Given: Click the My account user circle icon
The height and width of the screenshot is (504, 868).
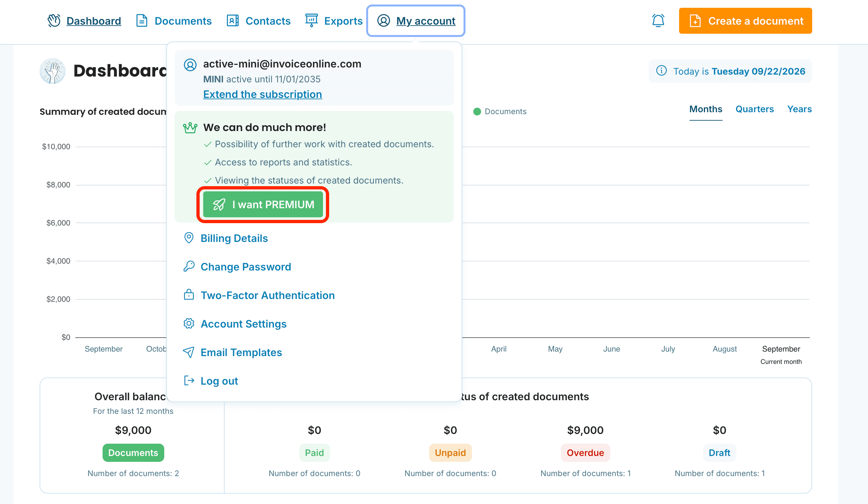Looking at the screenshot, I should (383, 21).
